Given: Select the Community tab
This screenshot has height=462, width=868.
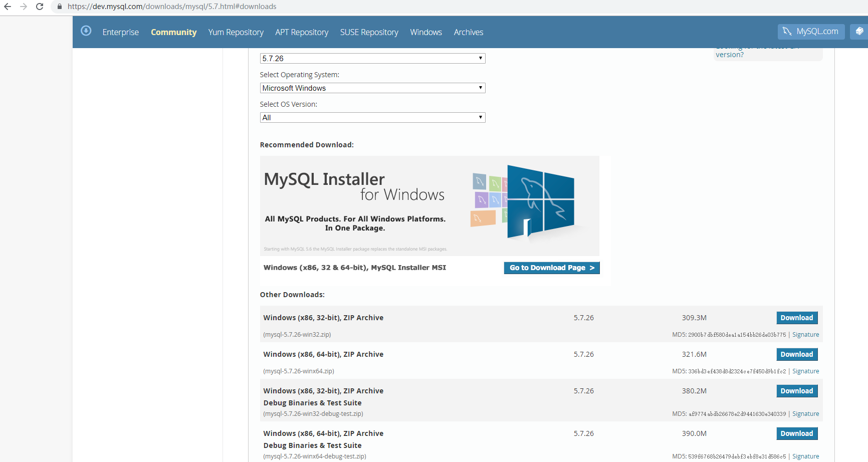Looking at the screenshot, I should [174, 32].
